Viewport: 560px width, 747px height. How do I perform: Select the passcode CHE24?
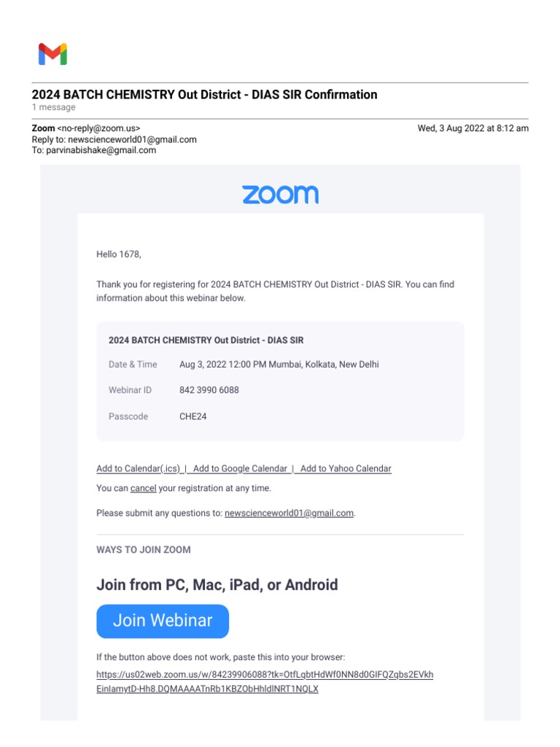[193, 417]
